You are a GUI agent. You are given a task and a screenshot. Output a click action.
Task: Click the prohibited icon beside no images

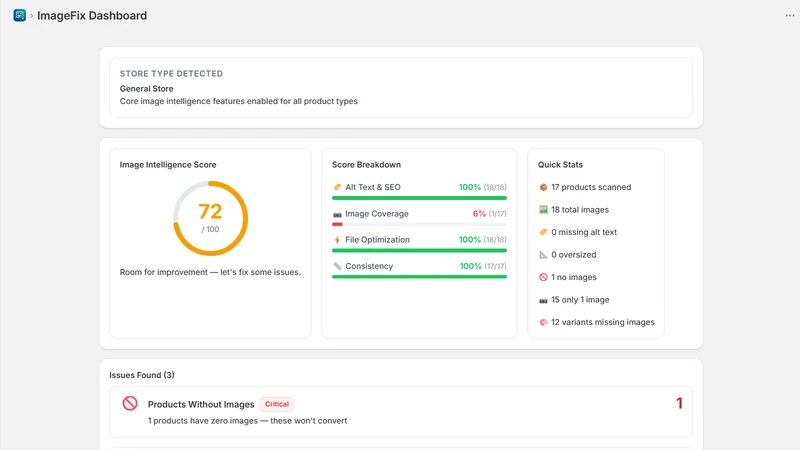coord(543,277)
